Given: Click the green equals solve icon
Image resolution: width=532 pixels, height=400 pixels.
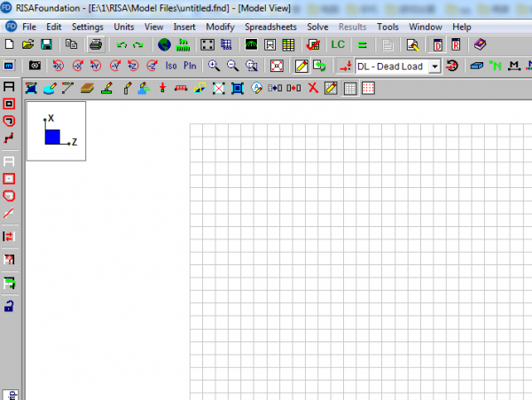Looking at the screenshot, I should pyautogui.click(x=363, y=44).
